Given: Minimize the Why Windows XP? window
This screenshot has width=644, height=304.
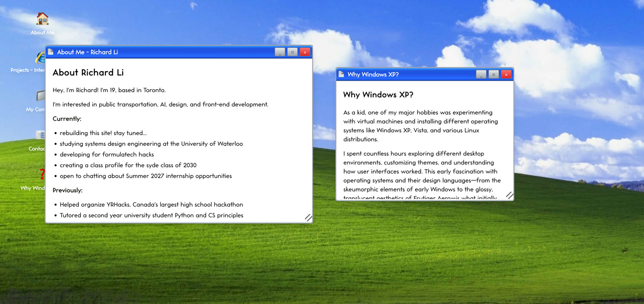Looking at the screenshot, I should [481, 74].
